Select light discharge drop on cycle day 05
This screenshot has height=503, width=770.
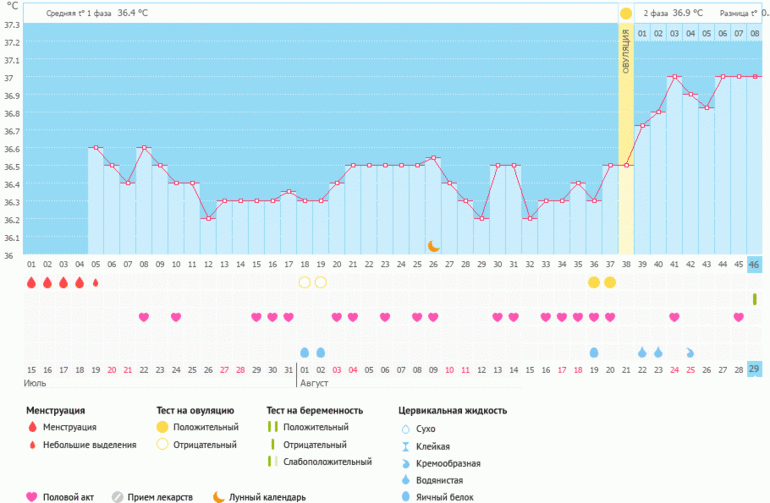[96, 282]
